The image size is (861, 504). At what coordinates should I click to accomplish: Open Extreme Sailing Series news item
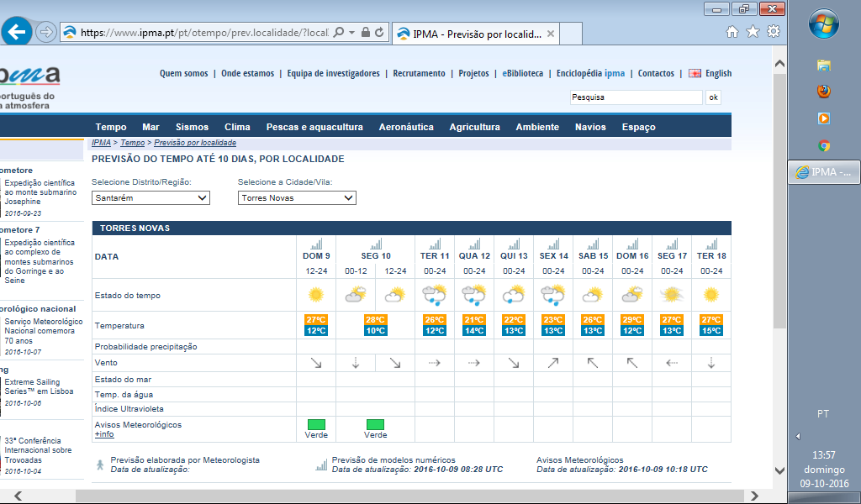(x=39, y=386)
